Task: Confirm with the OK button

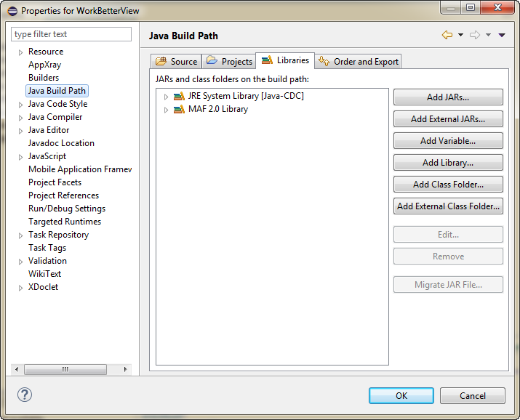Action: 401,395
